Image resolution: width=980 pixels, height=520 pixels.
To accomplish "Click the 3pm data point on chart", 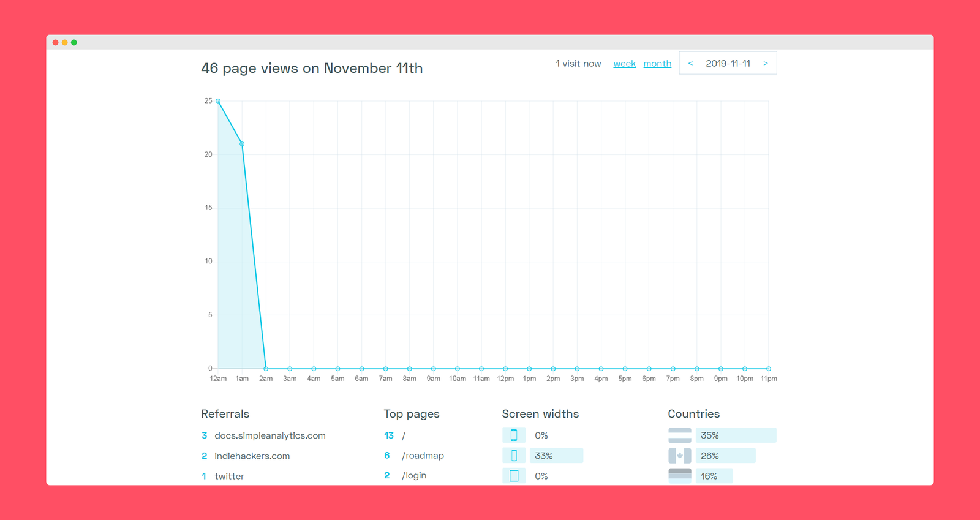I will click(x=577, y=369).
